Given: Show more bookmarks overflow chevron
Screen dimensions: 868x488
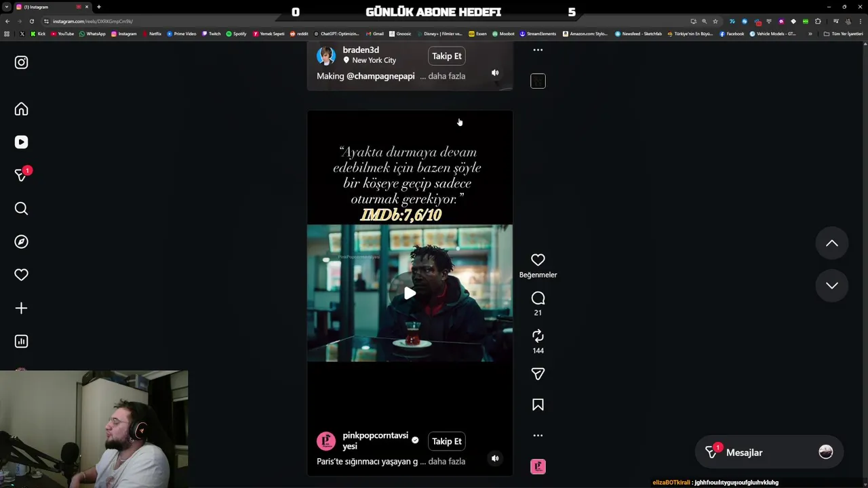Looking at the screenshot, I should [810, 33].
